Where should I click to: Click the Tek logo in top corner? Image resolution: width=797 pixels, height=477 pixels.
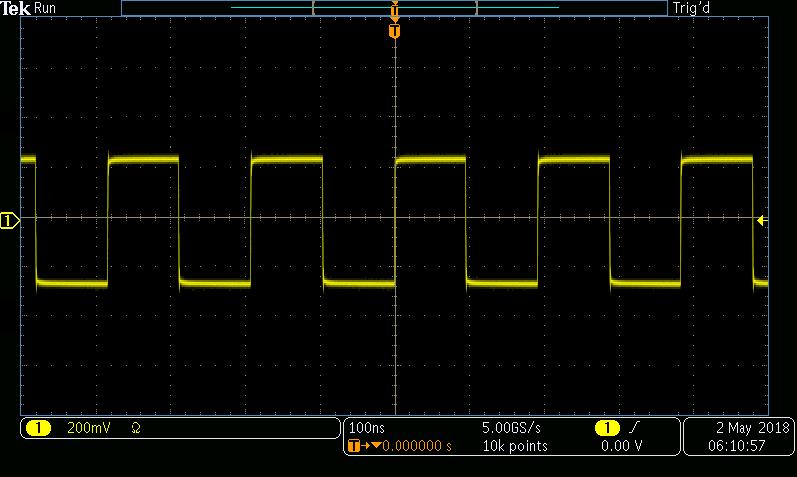click(16, 8)
